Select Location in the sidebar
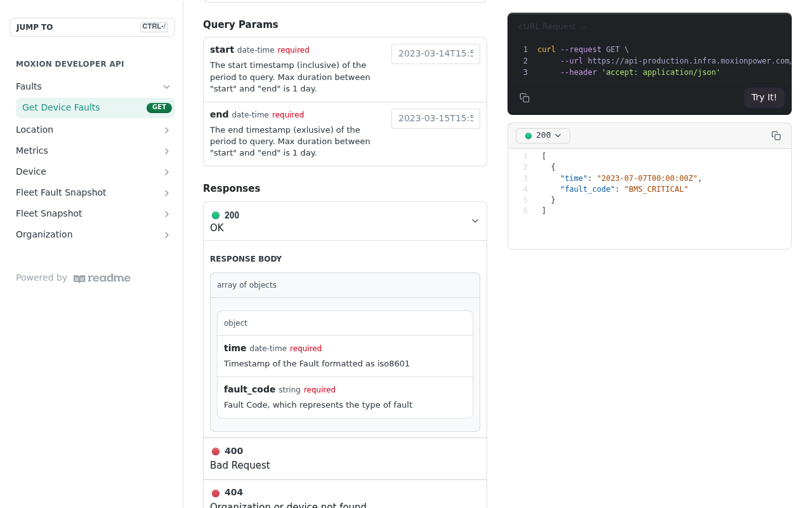This screenshot has width=812, height=508. pos(35,130)
